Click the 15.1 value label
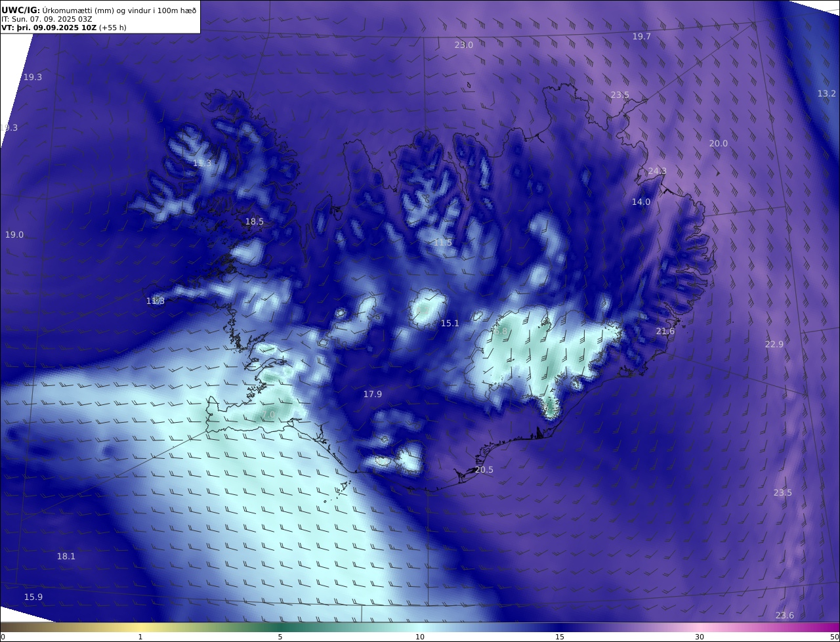 450,323
